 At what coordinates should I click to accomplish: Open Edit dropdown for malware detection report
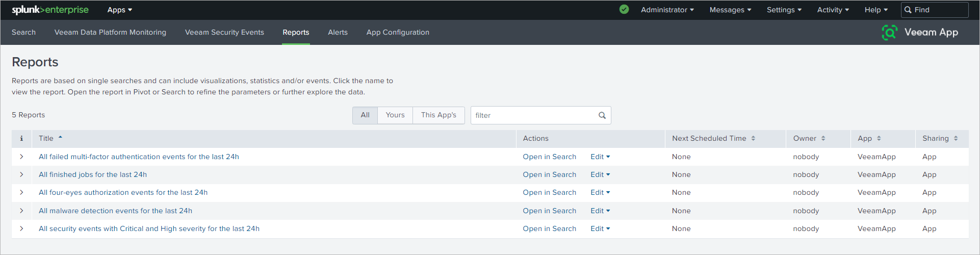pyautogui.click(x=600, y=211)
